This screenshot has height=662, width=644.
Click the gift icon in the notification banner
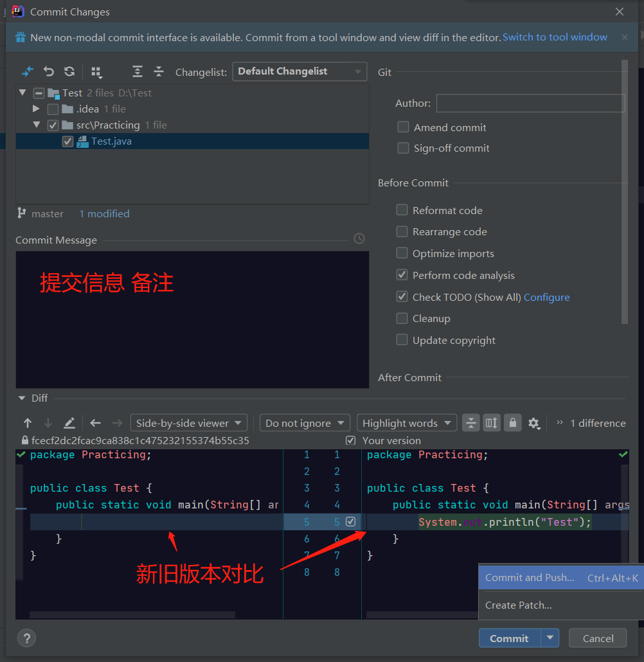(21, 37)
